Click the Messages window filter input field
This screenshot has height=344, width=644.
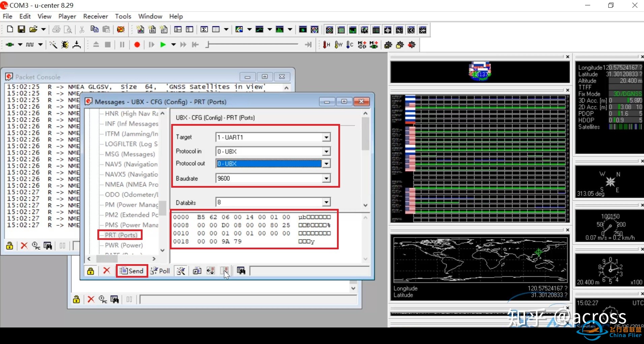pyautogui.click(x=310, y=271)
